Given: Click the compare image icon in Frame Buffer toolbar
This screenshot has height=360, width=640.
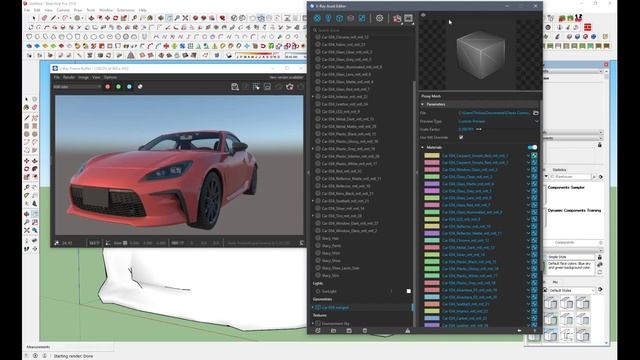Looking at the screenshot, I should 267,87.
